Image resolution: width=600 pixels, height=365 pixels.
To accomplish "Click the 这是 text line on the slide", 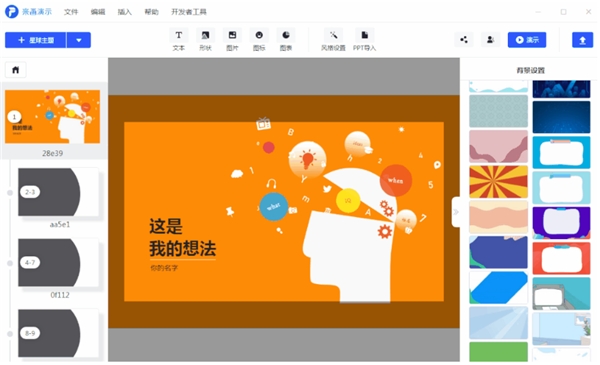I will (x=166, y=226).
